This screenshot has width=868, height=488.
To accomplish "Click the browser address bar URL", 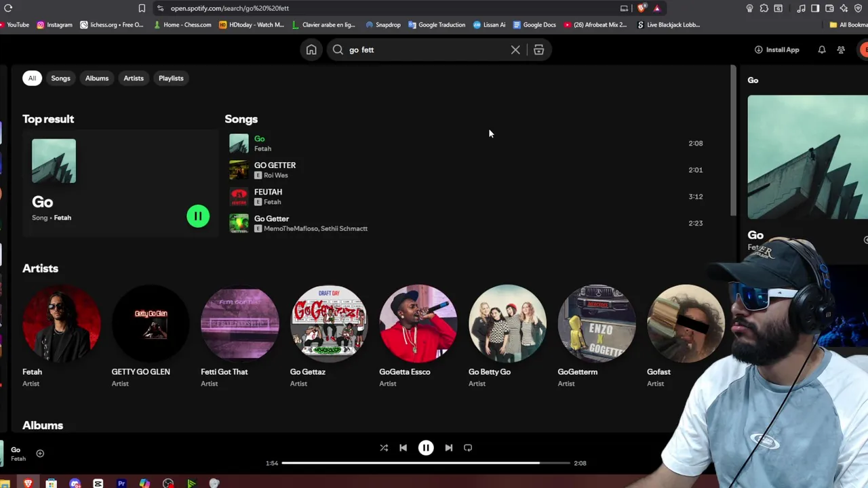I will pyautogui.click(x=230, y=8).
